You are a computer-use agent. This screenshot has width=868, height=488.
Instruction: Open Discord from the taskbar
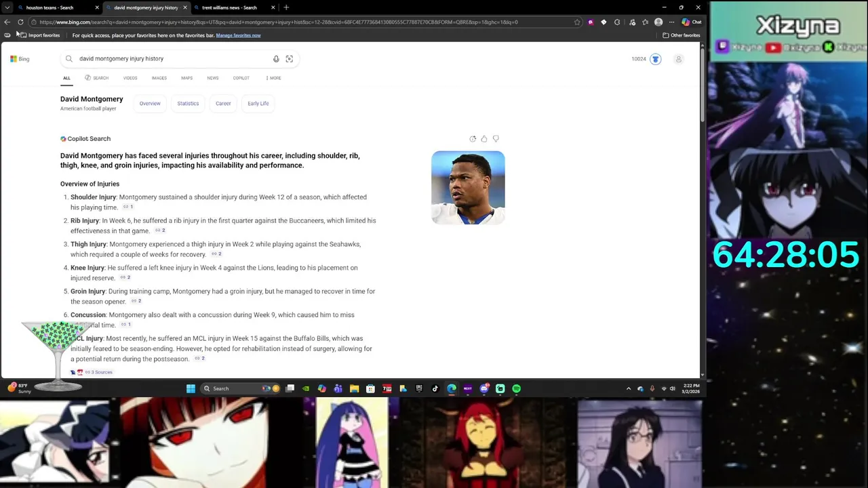pos(484,388)
